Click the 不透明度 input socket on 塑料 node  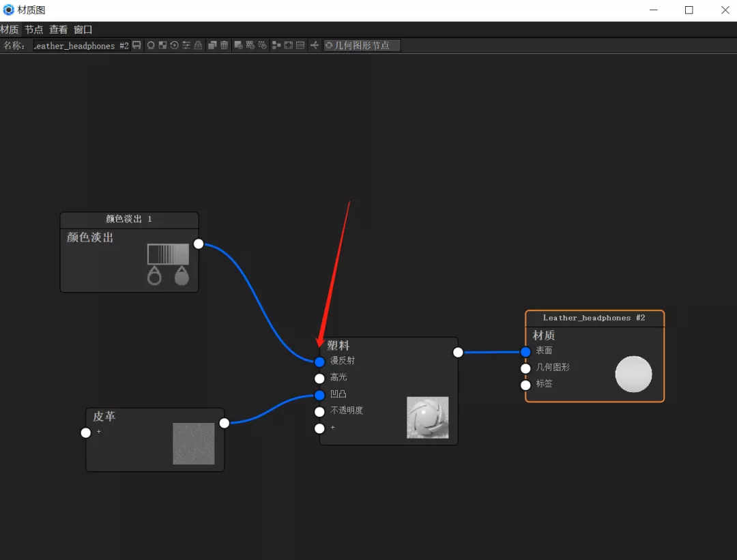tap(319, 411)
